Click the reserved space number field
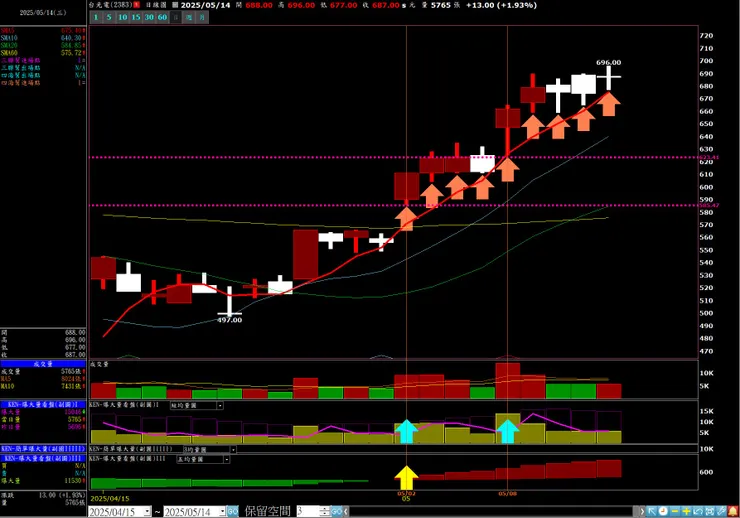740x518 pixels. [x=308, y=511]
